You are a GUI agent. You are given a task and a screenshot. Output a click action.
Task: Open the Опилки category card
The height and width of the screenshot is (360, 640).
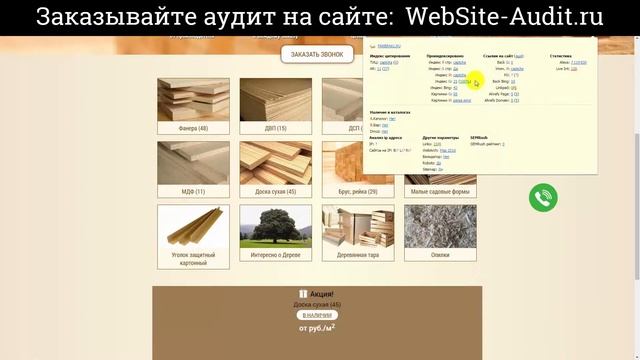tap(440, 233)
